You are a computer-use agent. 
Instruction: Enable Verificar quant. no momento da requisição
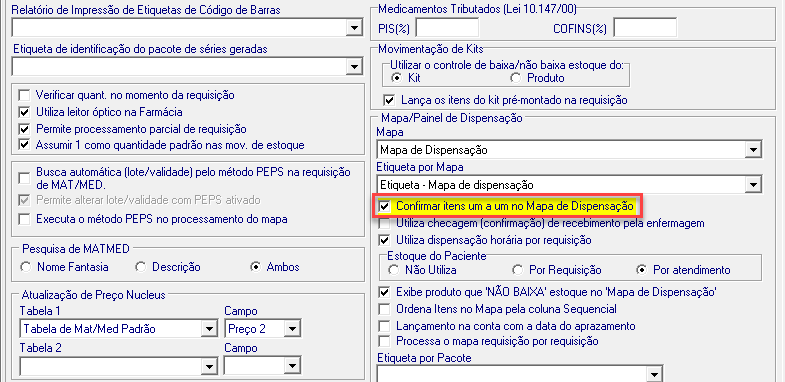[x=24, y=95]
